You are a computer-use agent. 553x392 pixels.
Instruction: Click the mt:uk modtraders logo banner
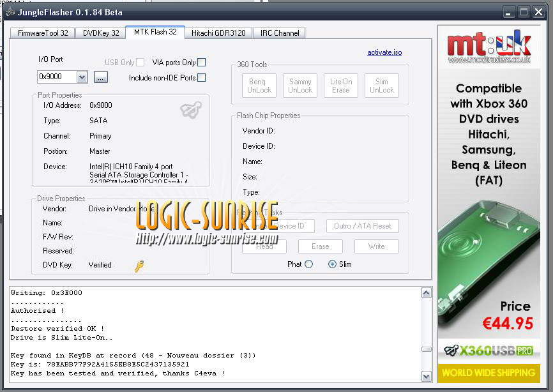489,47
